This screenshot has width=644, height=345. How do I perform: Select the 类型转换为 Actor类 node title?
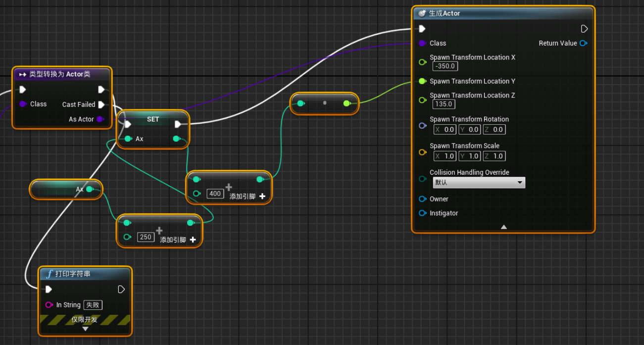click(59, 74)
